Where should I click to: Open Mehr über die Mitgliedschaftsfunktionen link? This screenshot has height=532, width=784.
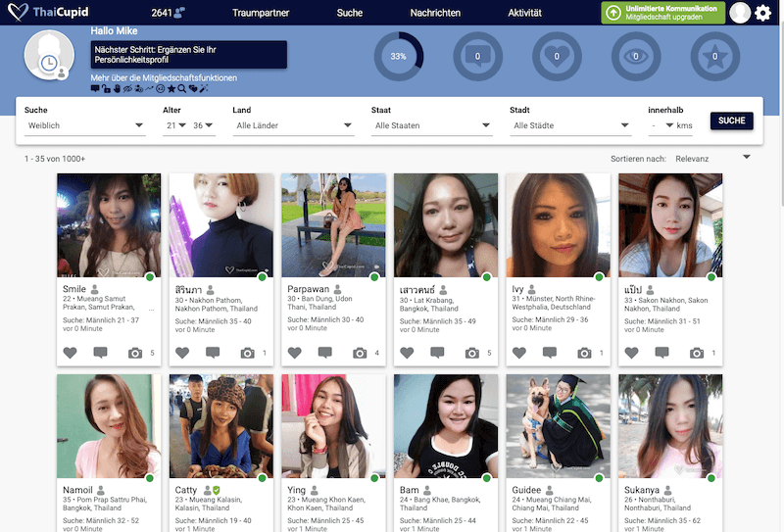(x=164, y=77)
